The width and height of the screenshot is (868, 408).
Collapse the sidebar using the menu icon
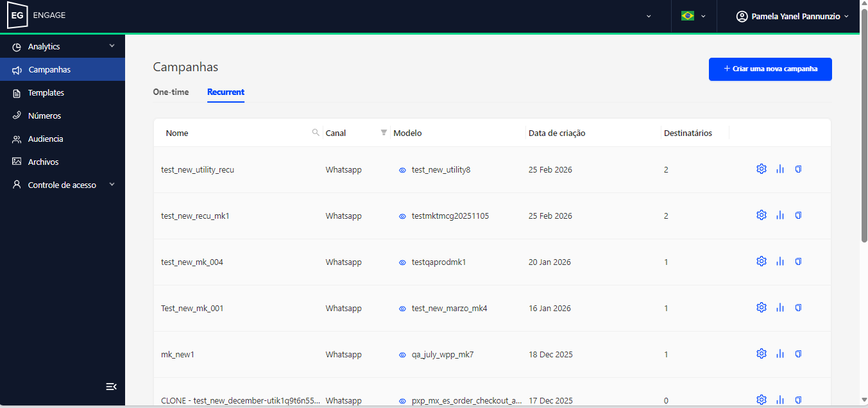click(111, 386)
